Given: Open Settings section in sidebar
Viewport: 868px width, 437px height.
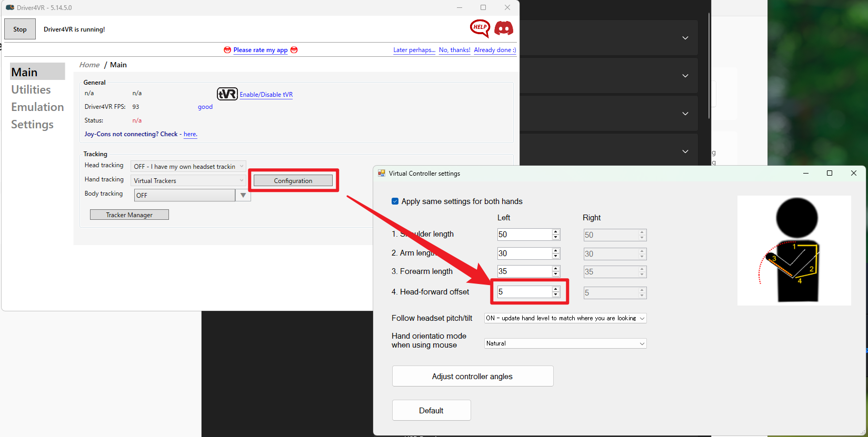Looking at the screenshot, I should (33, 124).
